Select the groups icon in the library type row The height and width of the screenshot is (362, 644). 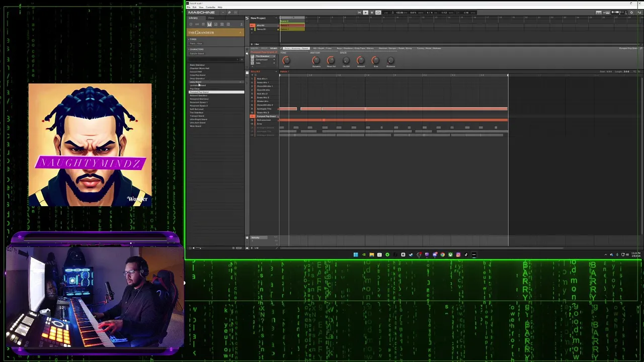click(197, 24)
